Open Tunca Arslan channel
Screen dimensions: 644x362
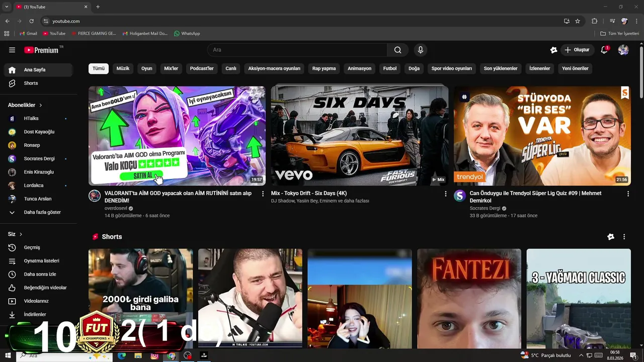coord(38,199)
